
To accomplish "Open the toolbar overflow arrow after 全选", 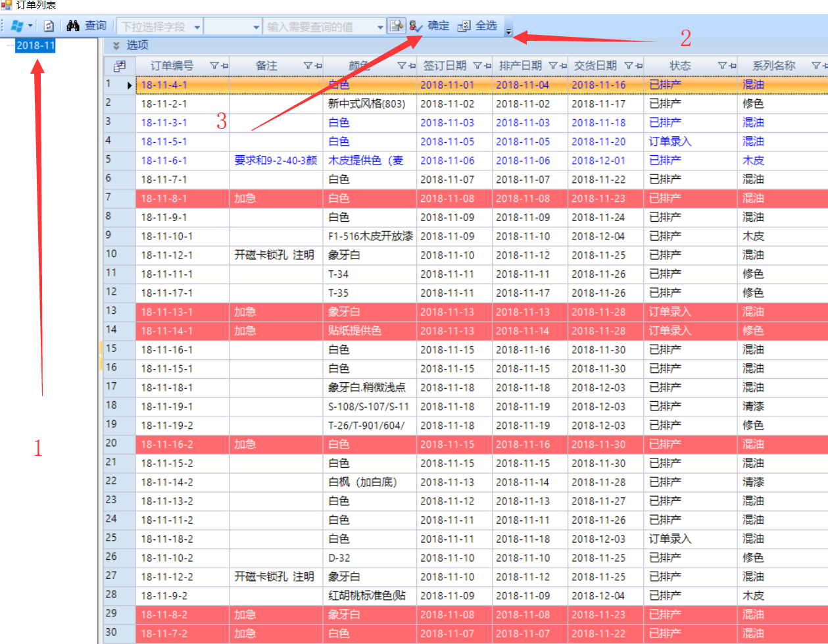I will click(508, 31).
